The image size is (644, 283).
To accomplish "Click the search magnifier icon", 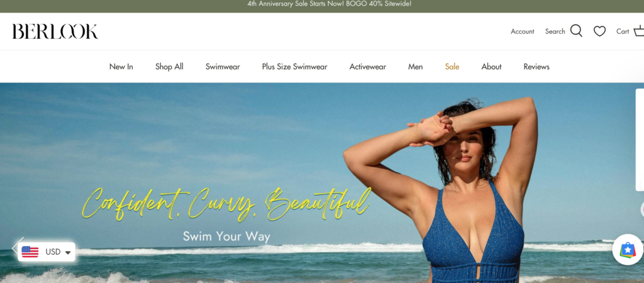I will [576, 31].
